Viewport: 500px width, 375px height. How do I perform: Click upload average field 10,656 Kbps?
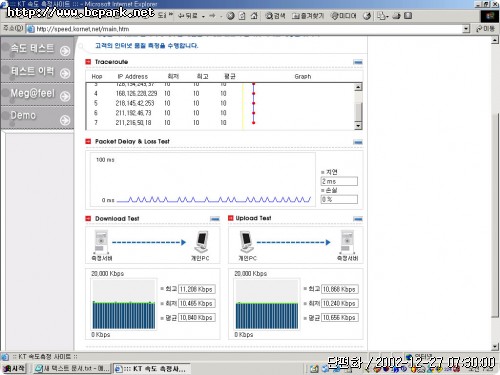(340, 318)
